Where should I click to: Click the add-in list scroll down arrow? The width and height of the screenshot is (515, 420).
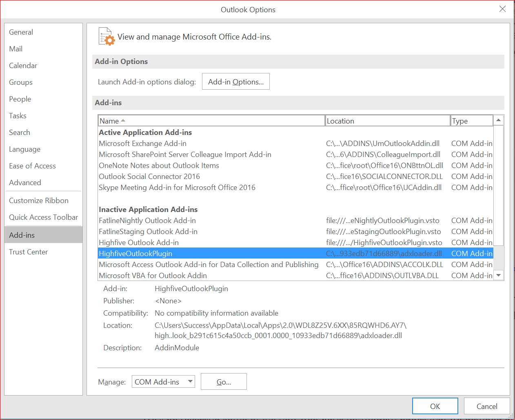click(x=498, y=275)
